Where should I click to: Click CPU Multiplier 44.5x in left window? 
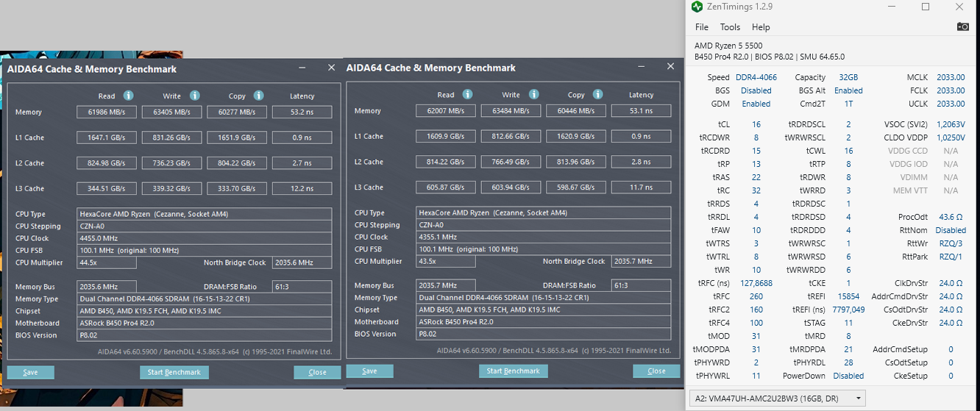(x=107, y=262)
